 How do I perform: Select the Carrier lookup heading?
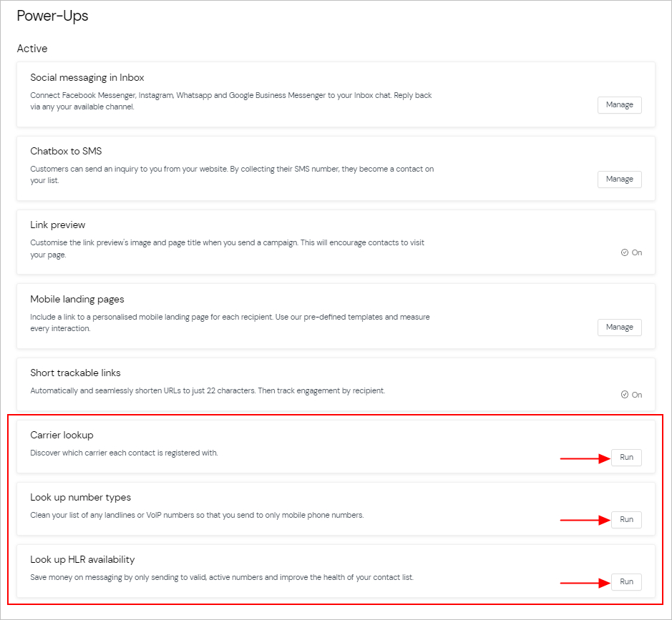tap(62, 435)
